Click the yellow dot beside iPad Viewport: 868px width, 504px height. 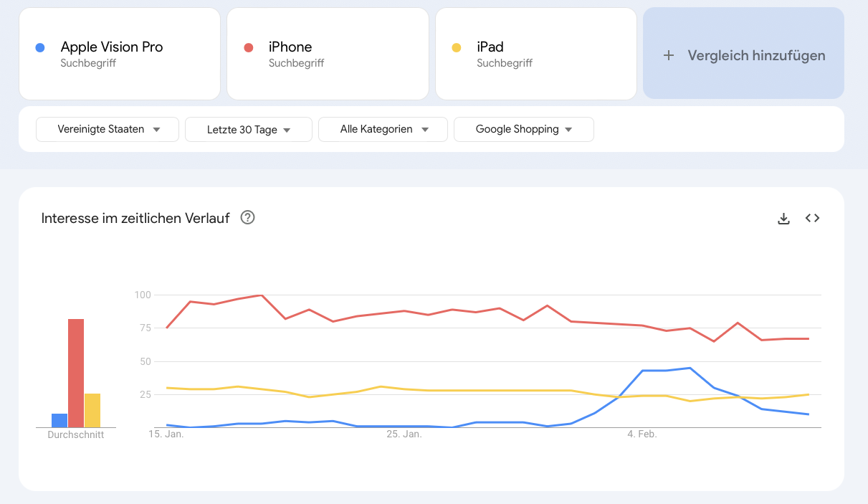tap(457, 48)
